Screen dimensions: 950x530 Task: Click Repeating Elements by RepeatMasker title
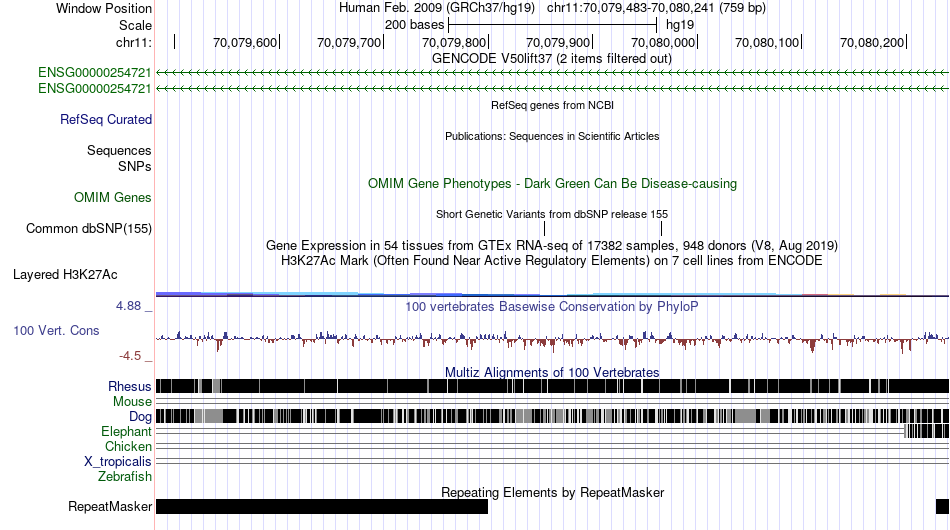click(552, 492)
